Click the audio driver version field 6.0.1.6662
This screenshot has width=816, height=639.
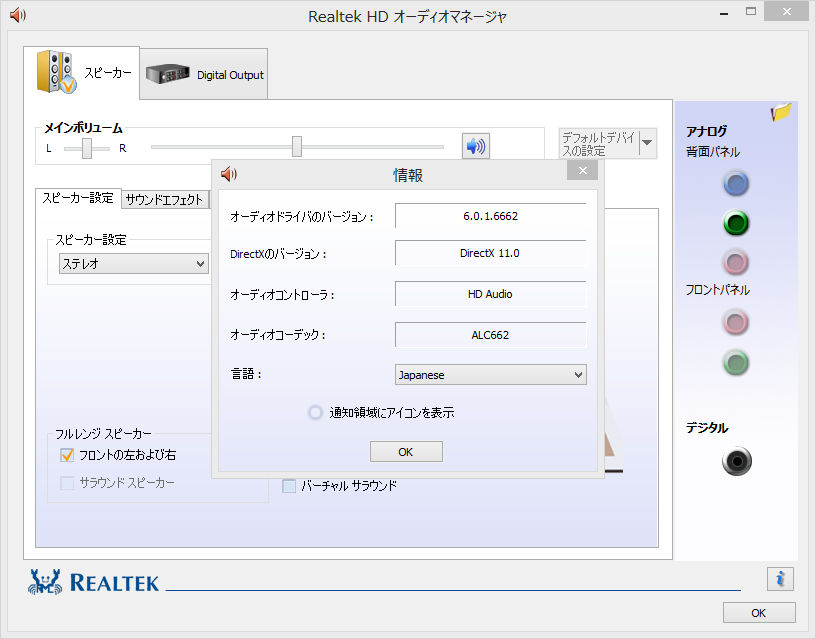point(491,216)
